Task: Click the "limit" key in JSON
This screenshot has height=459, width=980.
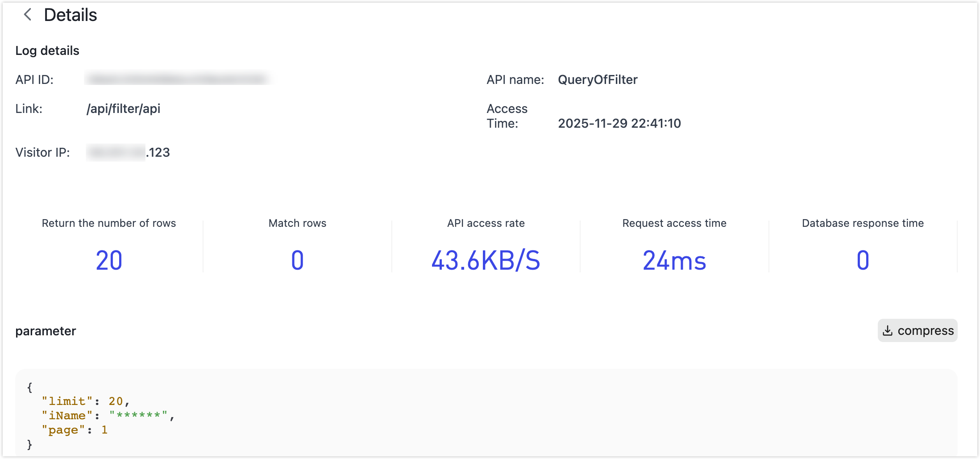Action: click(67, 401)
